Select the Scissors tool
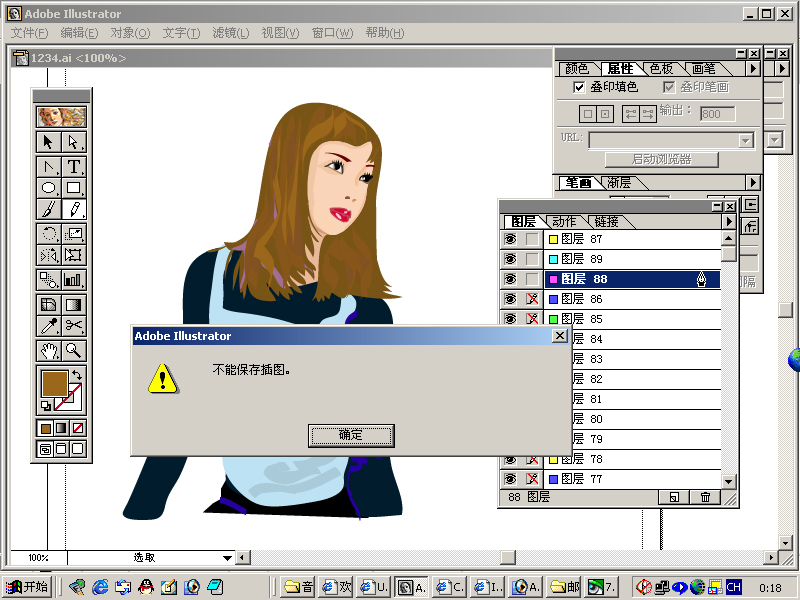800x600 pixels. (x=73, y=326)
